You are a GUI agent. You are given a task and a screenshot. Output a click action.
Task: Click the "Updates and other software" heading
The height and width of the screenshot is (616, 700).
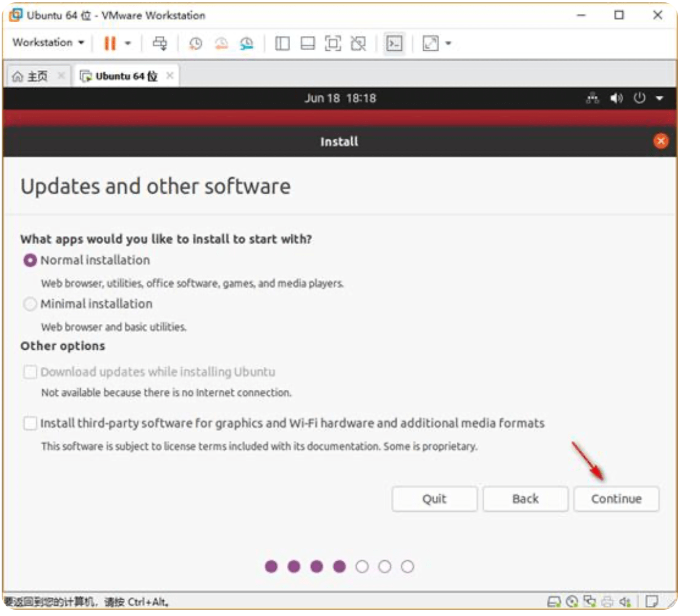point(156,187)
